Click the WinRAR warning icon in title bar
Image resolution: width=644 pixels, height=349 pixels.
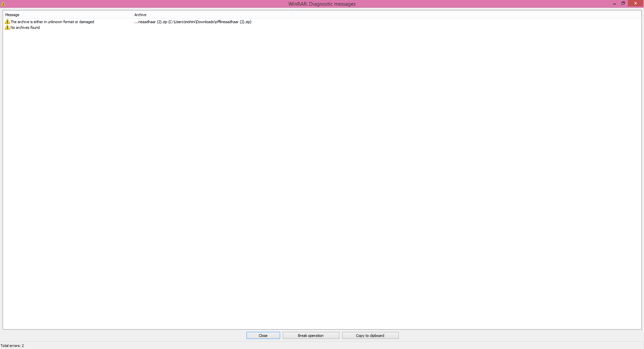point(3,4)
